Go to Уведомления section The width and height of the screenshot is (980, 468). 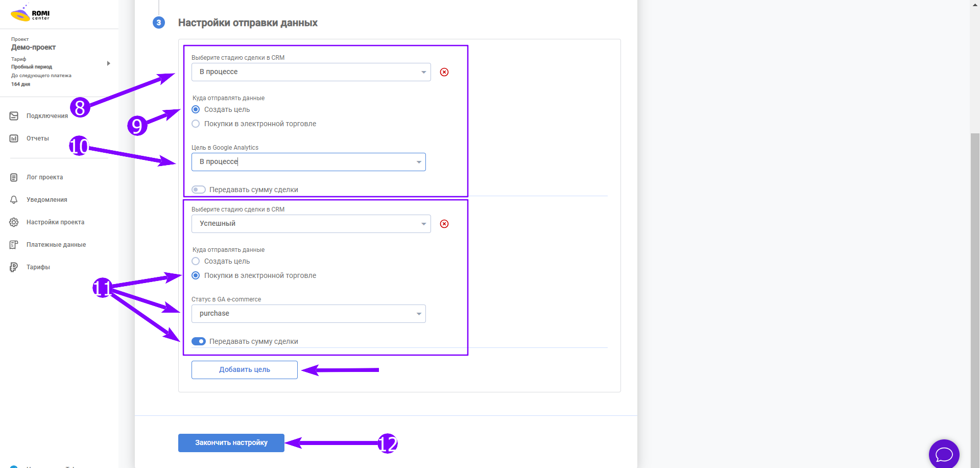click(47, 200)
